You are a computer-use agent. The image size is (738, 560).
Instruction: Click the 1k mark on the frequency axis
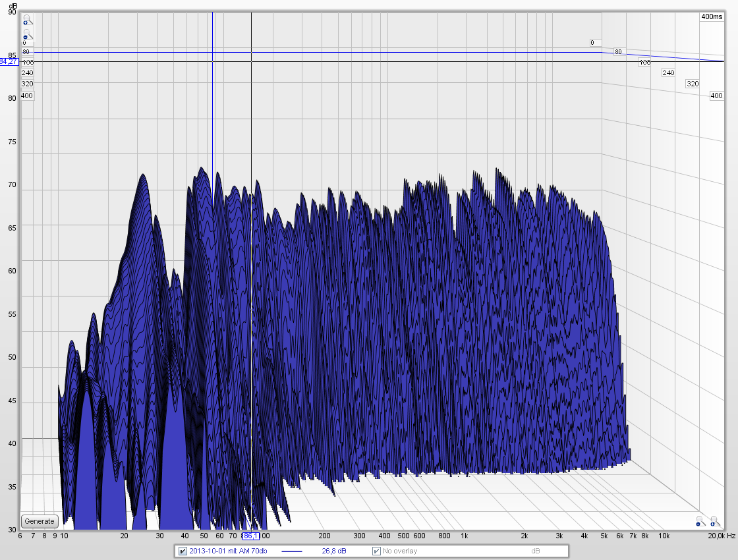(464, 536)
